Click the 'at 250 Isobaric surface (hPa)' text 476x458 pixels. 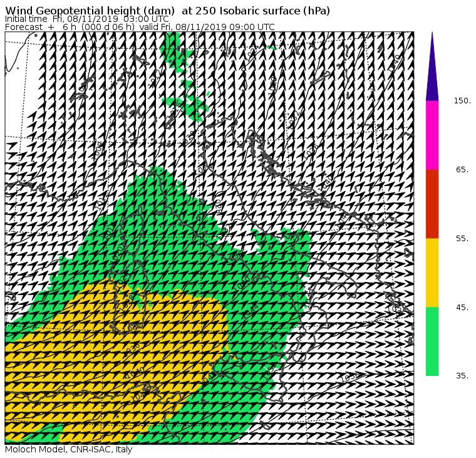point(256,11)
